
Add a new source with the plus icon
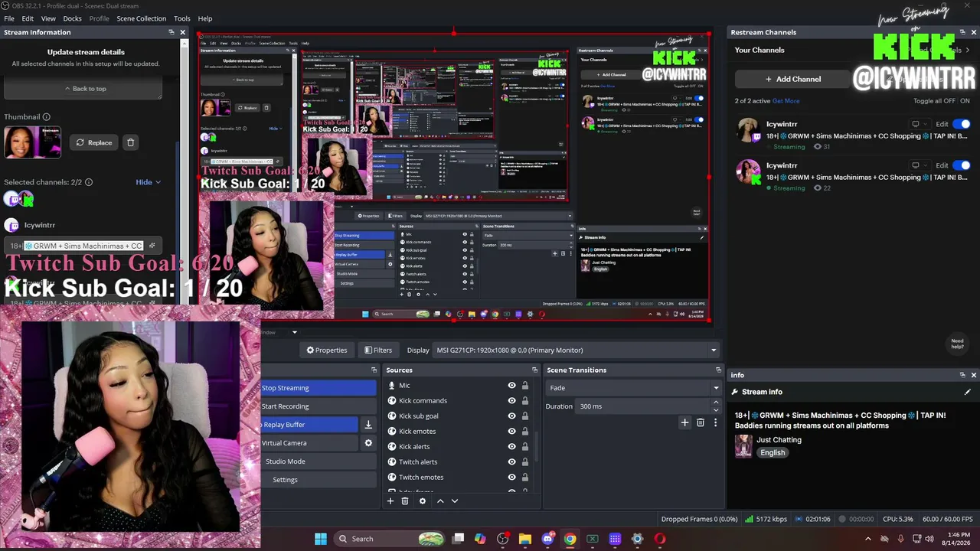pos(390,501)
